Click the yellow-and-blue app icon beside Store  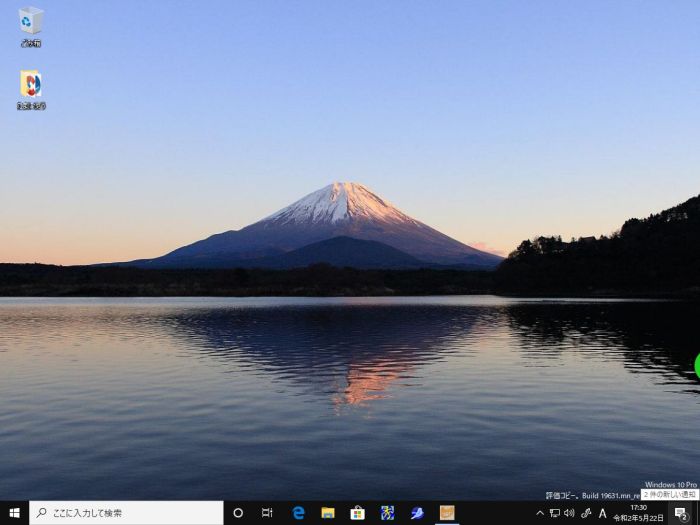coord(387,513)
